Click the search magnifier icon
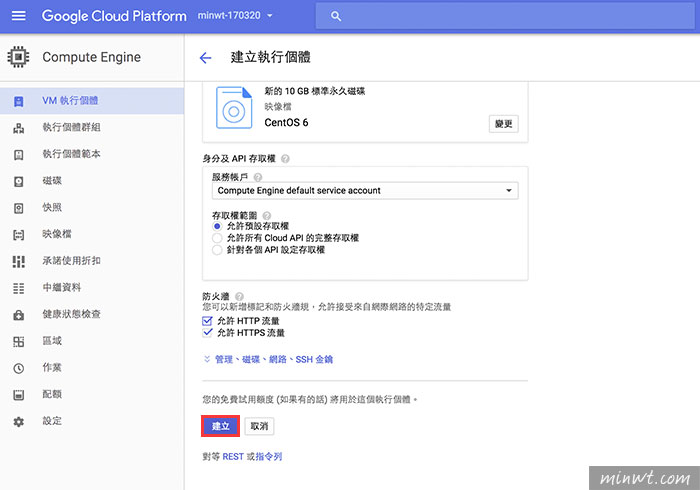 (336, 17)
